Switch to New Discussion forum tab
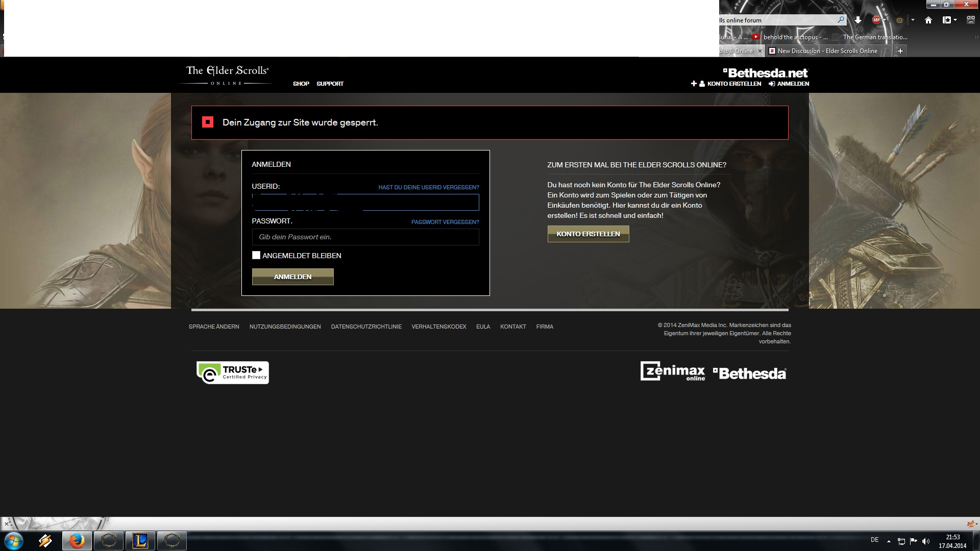Image resolution: width=980 pixels, height=551 pixels. pos(827,51)
